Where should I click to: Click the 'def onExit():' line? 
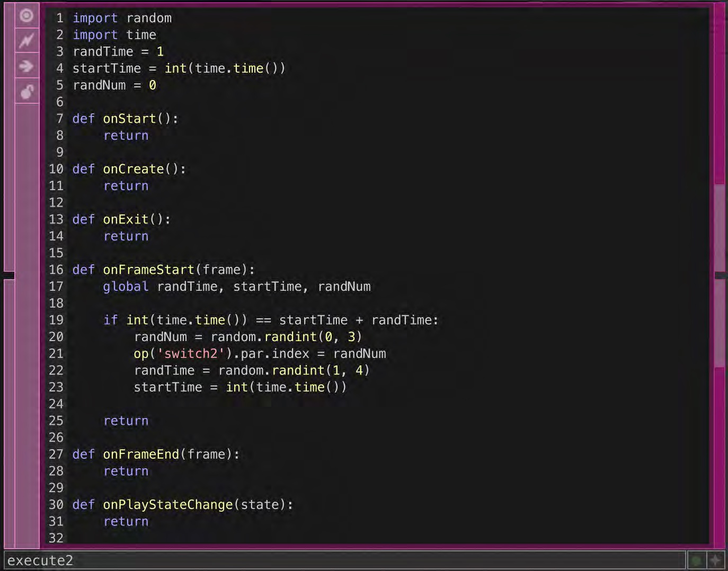pos(122,219)
